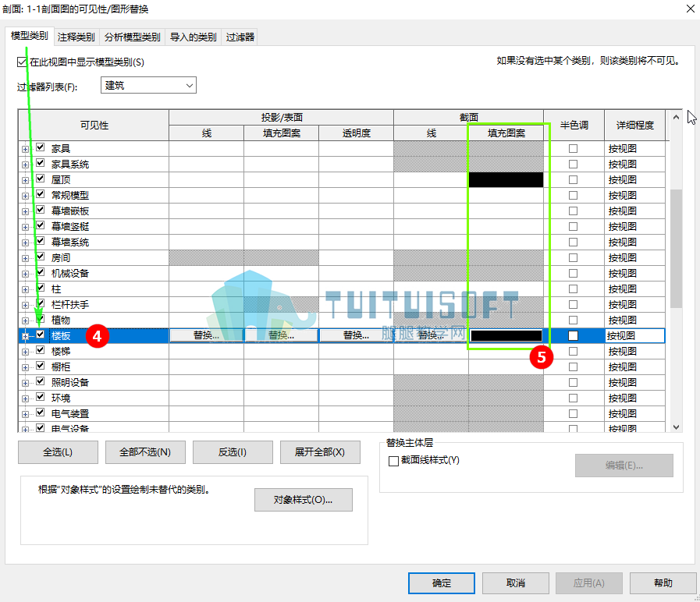Expand the 照明设备 category node
The height and width of the screenshot is (602, 700).
tap(26, 384)
